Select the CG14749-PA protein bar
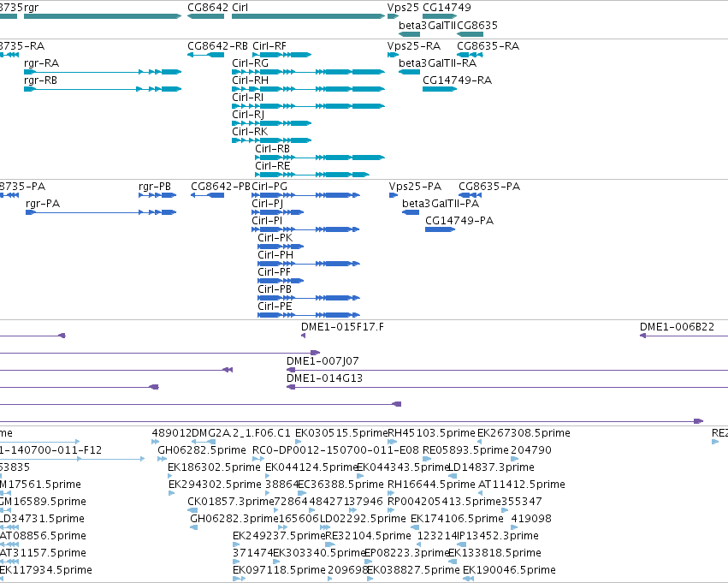 (x=441, y=229)
